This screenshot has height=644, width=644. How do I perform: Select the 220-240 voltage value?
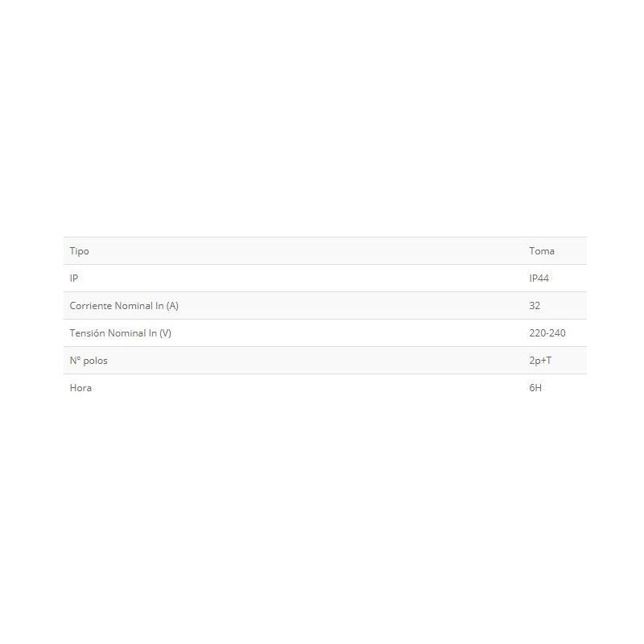(x=547, y=333)
